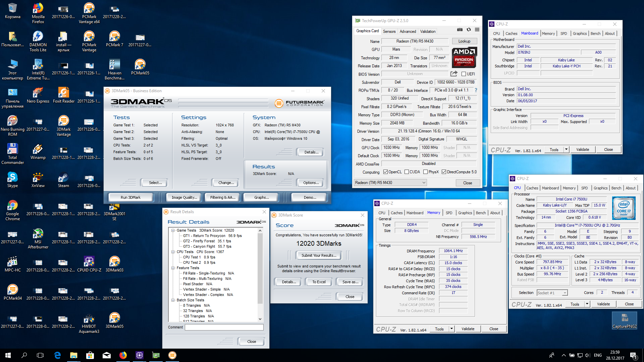The height and width of the screenshot is (362, 644).
Task: Click Validate in Memory CPU-Z window
Action: tap(468, 329)
